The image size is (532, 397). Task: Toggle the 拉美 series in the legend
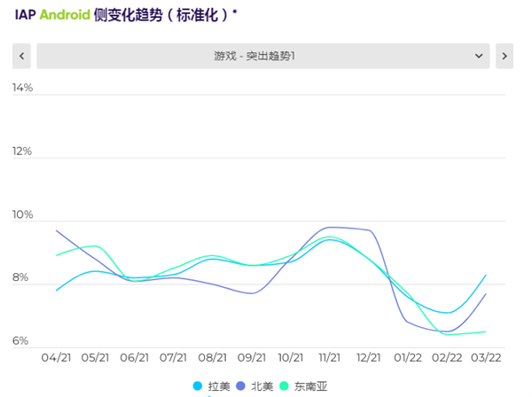point(213,385)
